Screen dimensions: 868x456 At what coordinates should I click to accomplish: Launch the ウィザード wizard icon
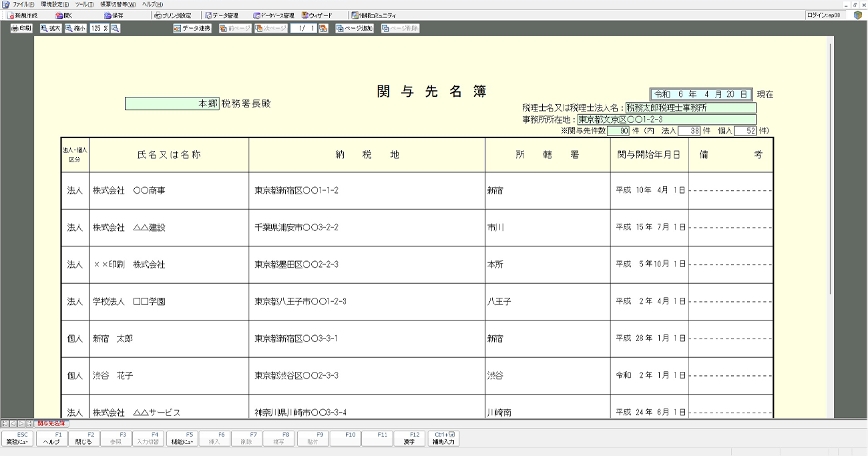coord(316,15)
